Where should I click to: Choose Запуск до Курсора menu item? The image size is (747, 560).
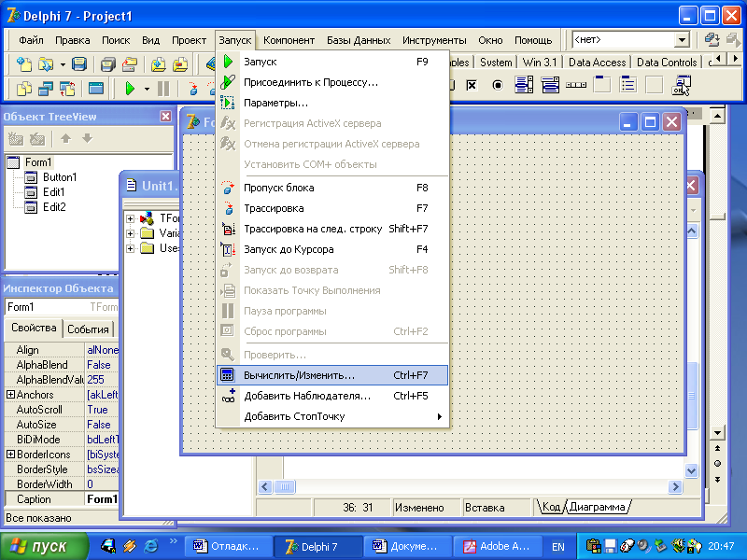point(332,249)
